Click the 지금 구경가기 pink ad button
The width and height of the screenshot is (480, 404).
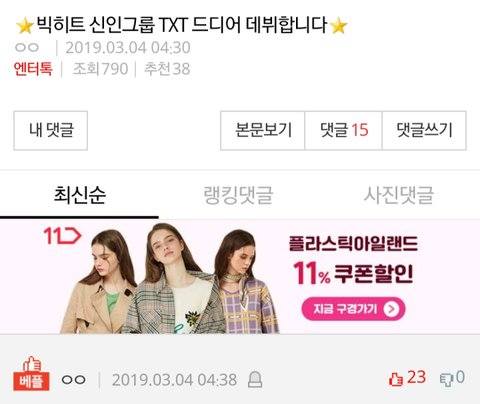353,309
